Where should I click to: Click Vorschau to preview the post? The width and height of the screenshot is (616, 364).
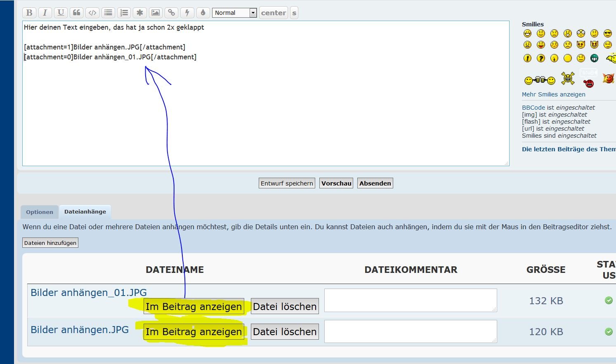coord(336,183)
